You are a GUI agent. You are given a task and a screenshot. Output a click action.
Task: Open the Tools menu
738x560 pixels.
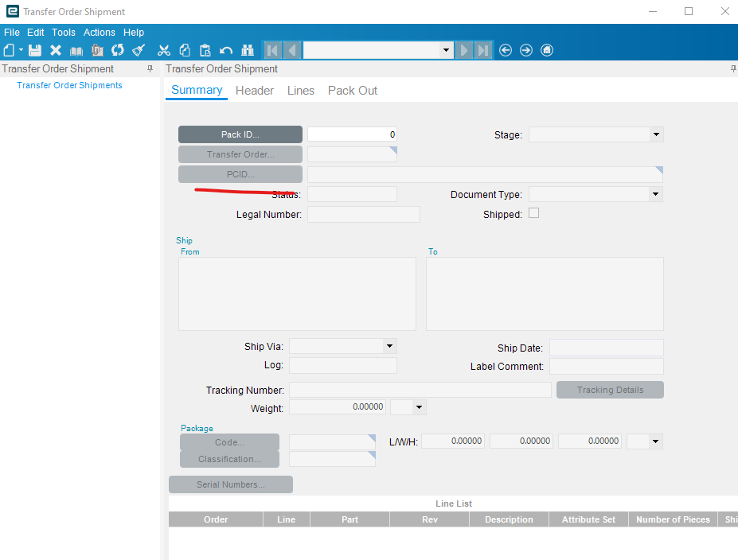pos(64,33)
